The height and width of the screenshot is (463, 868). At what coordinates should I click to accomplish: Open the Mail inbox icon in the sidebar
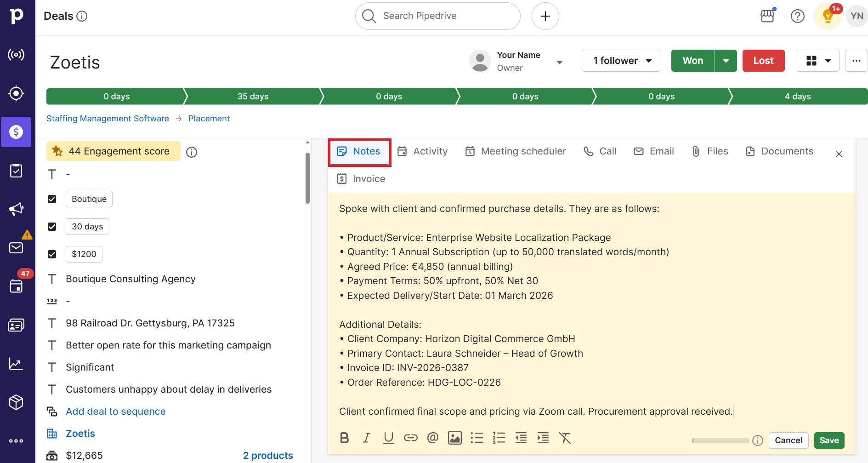click(16, 248)
